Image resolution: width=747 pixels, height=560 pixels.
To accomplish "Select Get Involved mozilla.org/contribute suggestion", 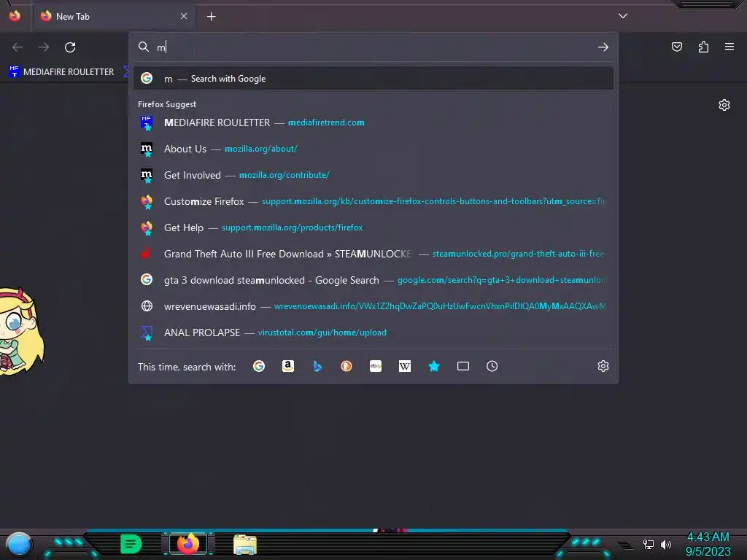I will tap(373, 175).
